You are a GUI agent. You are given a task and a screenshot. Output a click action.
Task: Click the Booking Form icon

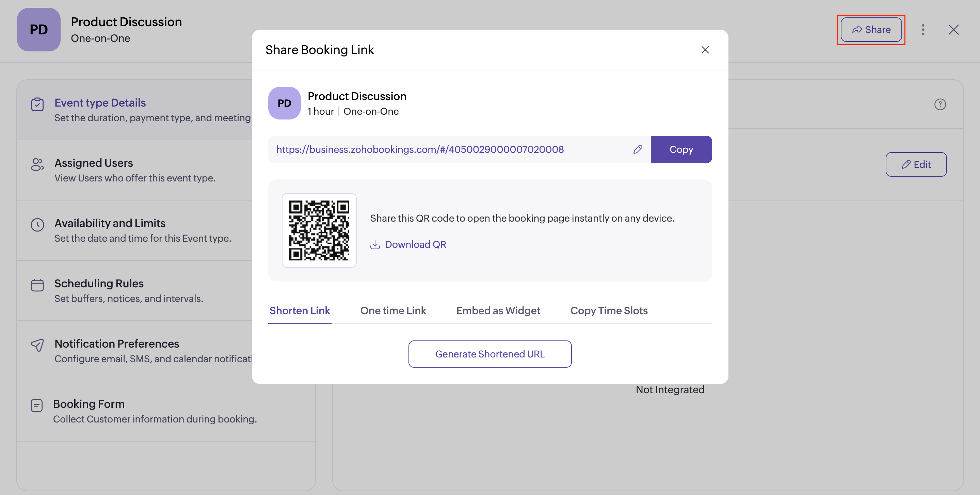[x=36, y=405]
